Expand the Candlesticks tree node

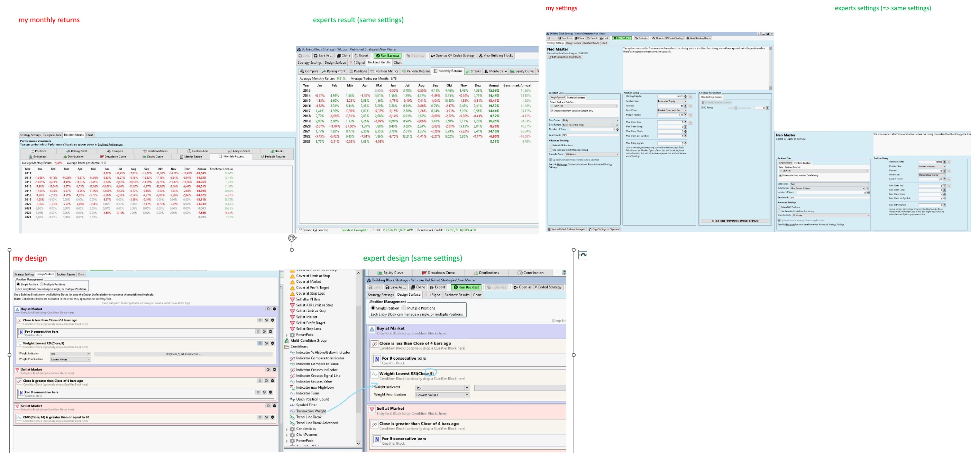(x=287, y=429)
